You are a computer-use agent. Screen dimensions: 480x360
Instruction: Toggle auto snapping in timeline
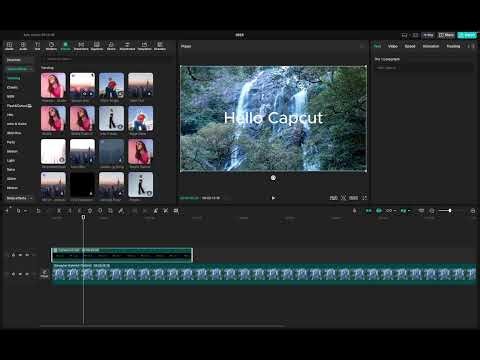379,211
